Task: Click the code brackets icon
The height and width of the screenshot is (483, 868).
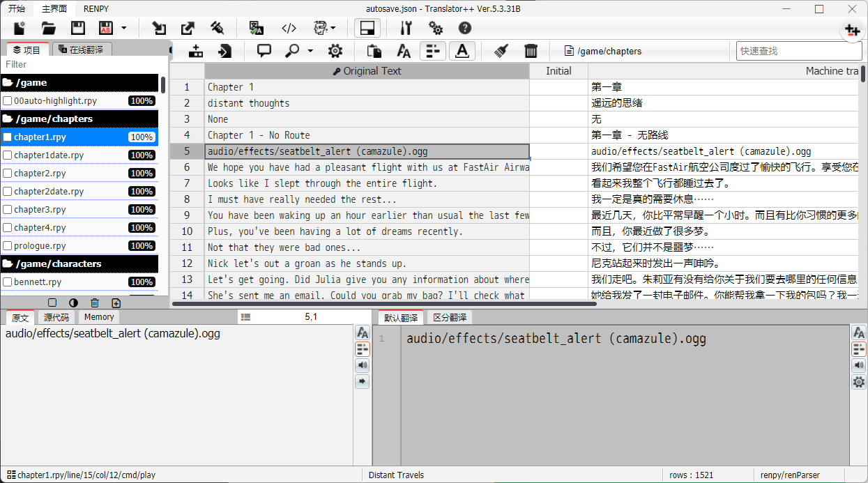Action: tap(289, 28)
